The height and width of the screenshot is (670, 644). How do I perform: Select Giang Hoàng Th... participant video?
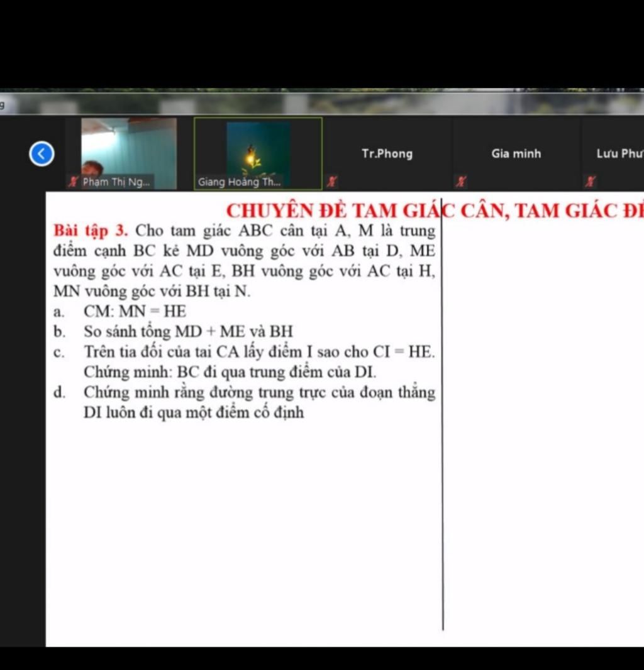click(x=258, y=153)
